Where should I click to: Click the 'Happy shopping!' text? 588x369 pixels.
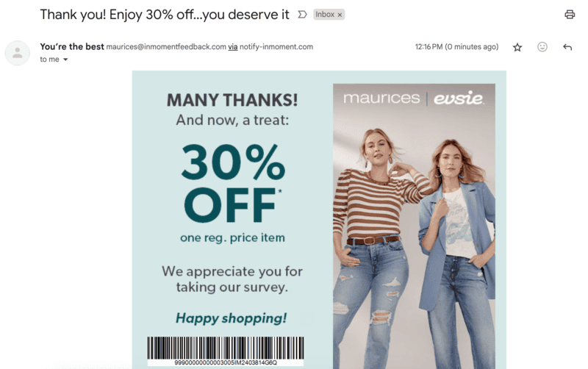231,318
